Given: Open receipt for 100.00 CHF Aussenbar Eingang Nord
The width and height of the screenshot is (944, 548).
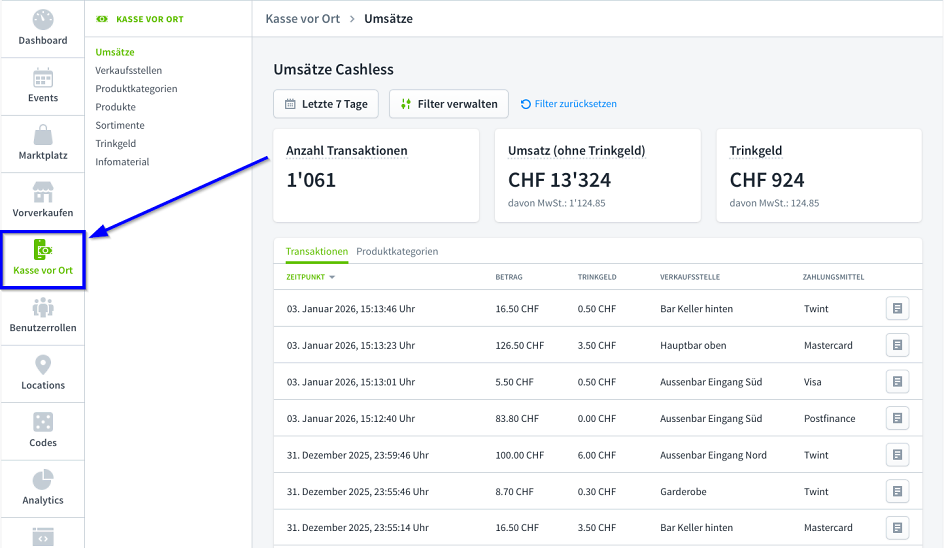Looking at the screenshot, I should click(897, 455).
